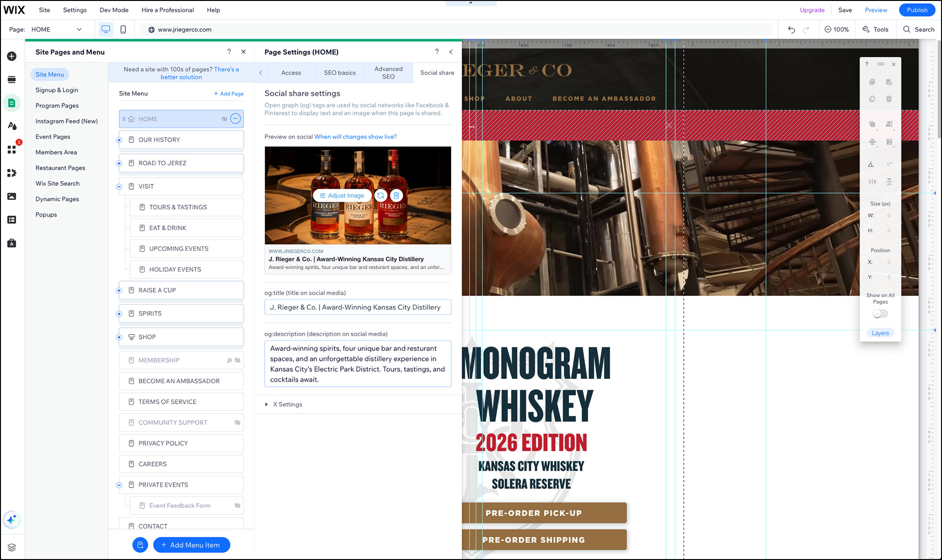The height and width of the screenshot is (560, 942).
Task: Open the AI assistant sparkle icon
Action: pyautogui.click(x=12, y=520)
